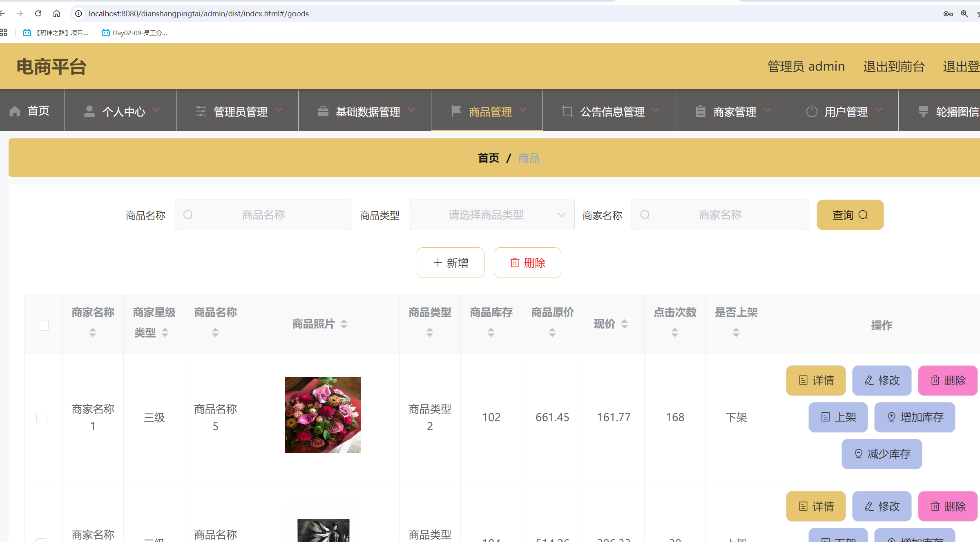Click the pencil icon on 修改 button
The image size is (980, 542).
point(868,380)
